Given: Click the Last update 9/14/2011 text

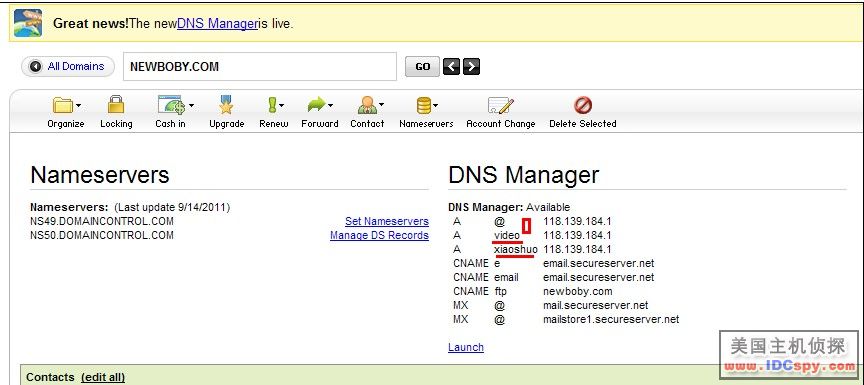Looking at the screenshot, I should point(172,208).
